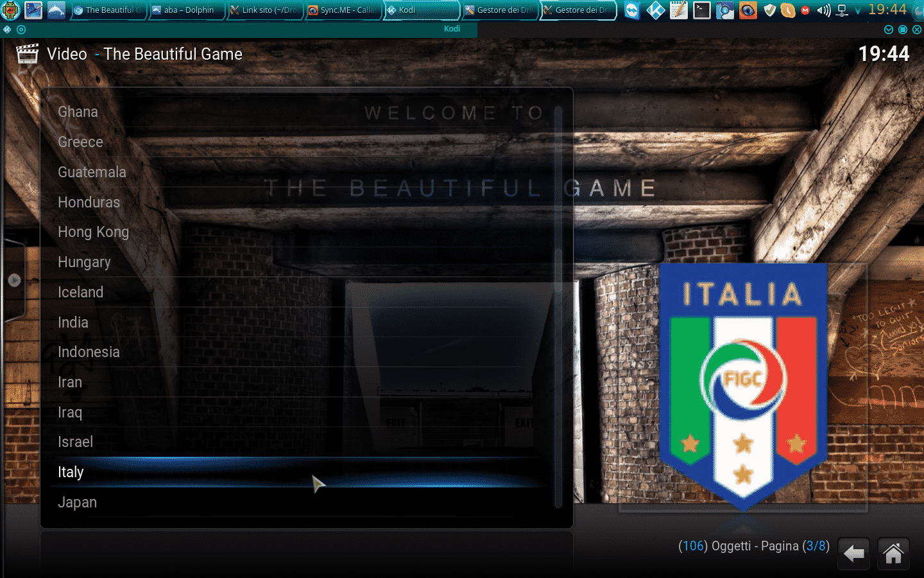Image resolution: width=924 pixels, height=578 pixels.
Task: Click the video clapperboard icon
Action: (x=27, y=54)
